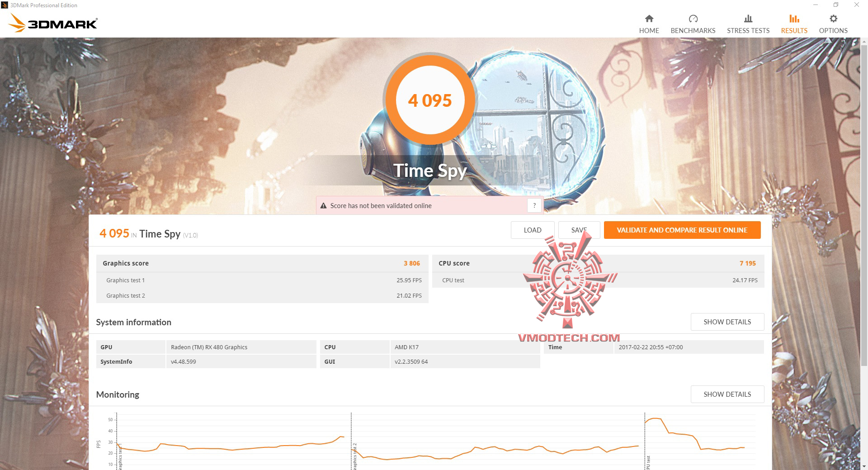Click the warning triangle in validation banner
This screenshot has height=470, width=868.
pyautogui.click(x=323, y=206)
